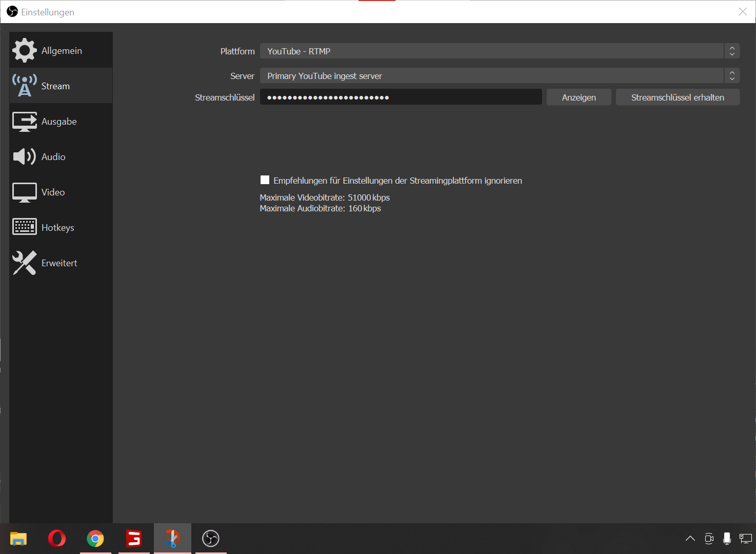Enable ignoring streaming platform recommendations checkbox
This screenshot has height=554, width=756.
pos(265,180)
